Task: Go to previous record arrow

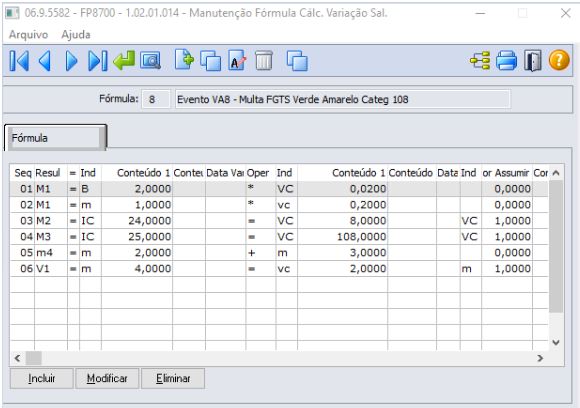Action: (x=45, y=61)
